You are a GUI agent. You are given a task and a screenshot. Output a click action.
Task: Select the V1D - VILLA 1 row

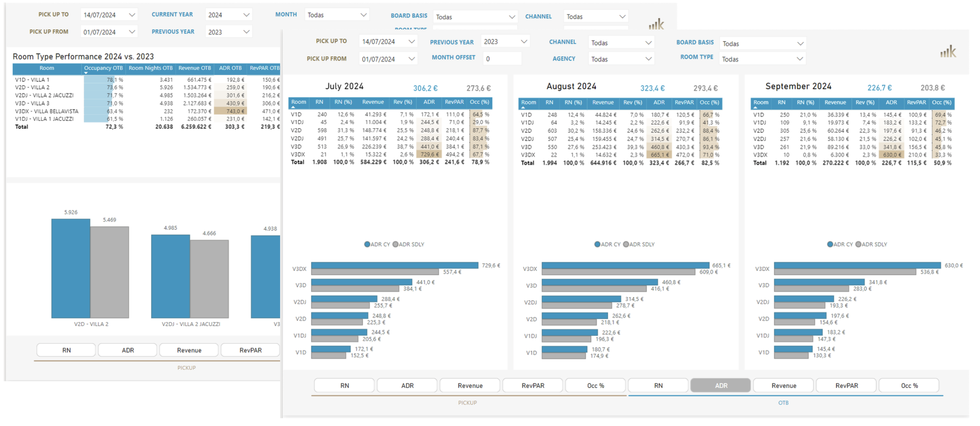click(x=147, y=80)
